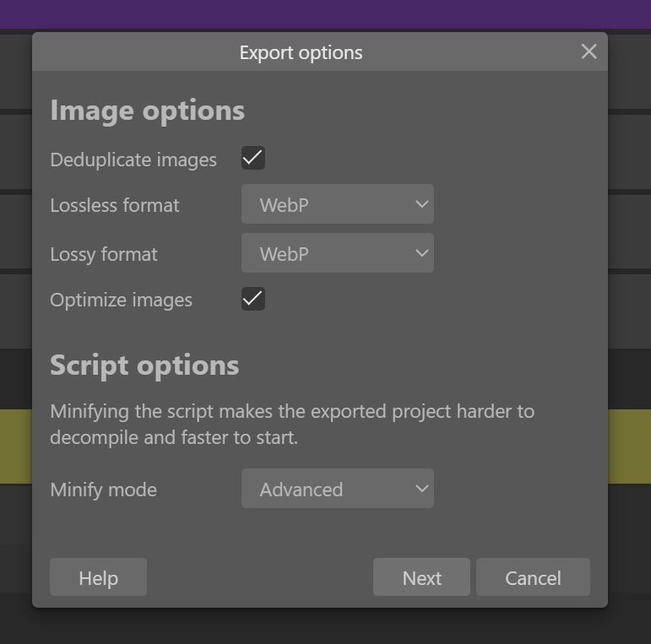This screenshot has width=651, height=644.
Task: Click the Script options heading
Action: 144,365
